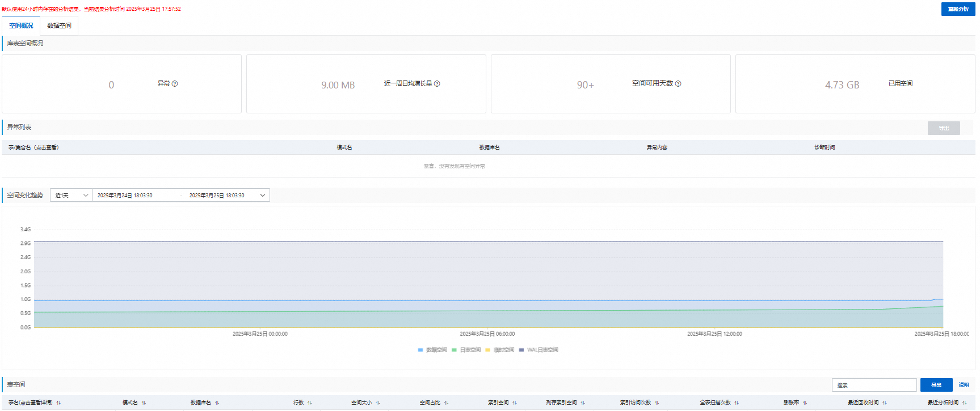
Task: Switch to the 数据空间 tab
Action: click(x=59, y=26)
